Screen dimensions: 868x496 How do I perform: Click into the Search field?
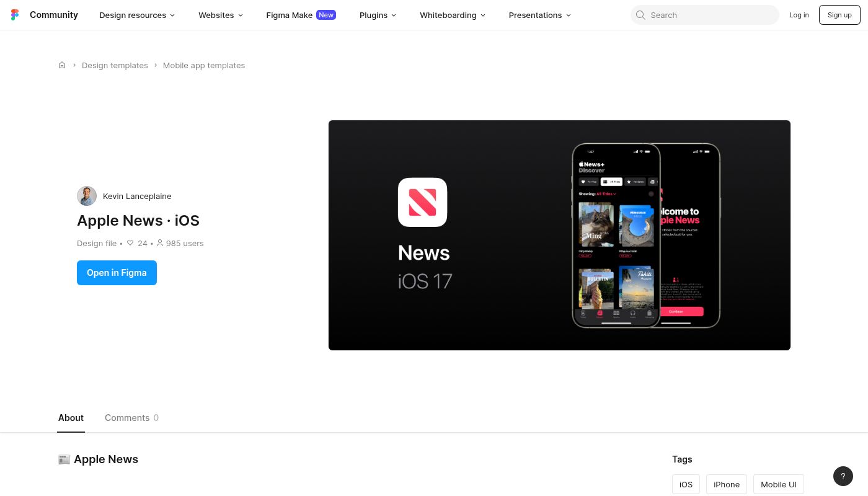[x=710, y=15]
